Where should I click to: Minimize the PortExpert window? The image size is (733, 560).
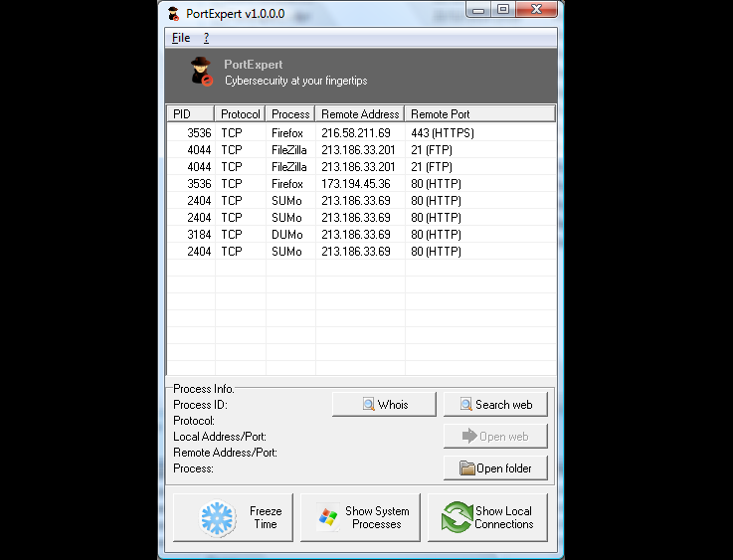point(478,10)
